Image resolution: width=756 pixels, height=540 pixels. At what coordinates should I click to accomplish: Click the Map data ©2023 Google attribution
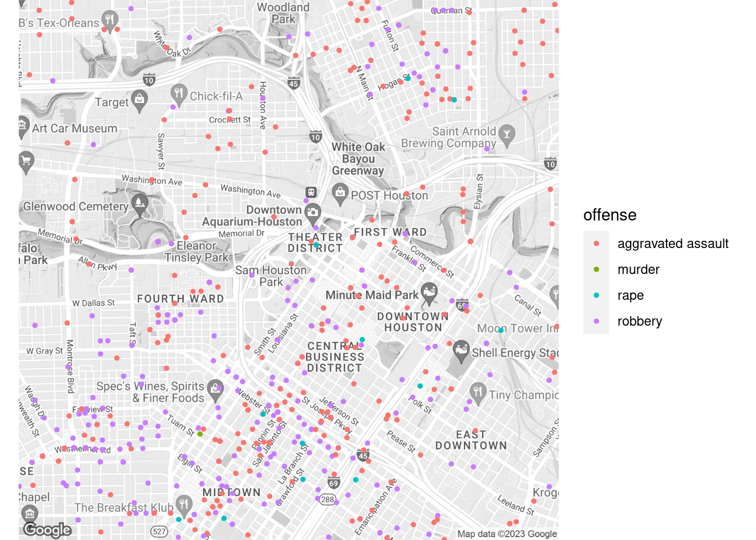pos(507,534)
